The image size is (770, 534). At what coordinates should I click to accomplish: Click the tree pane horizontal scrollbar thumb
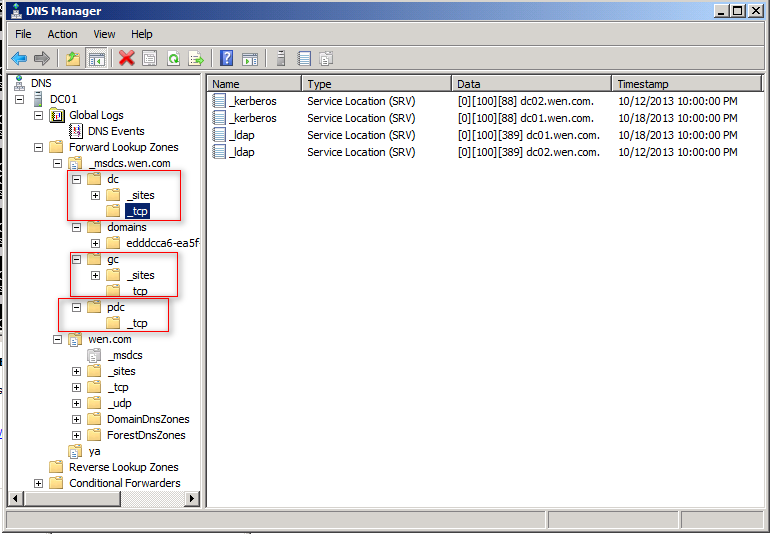73,499
